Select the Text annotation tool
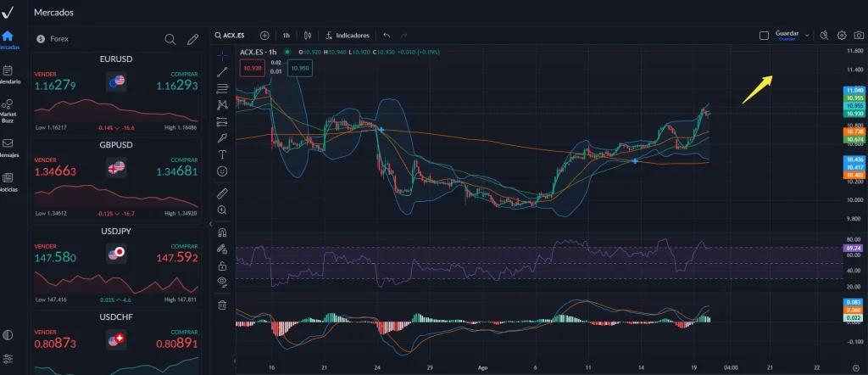The width and height of the screenshot is (868, 375). (x=222, y=154)
